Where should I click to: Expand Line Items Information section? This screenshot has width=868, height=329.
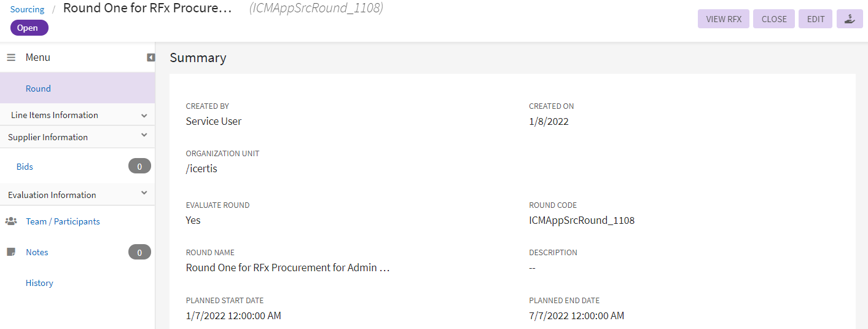point(144,115)
